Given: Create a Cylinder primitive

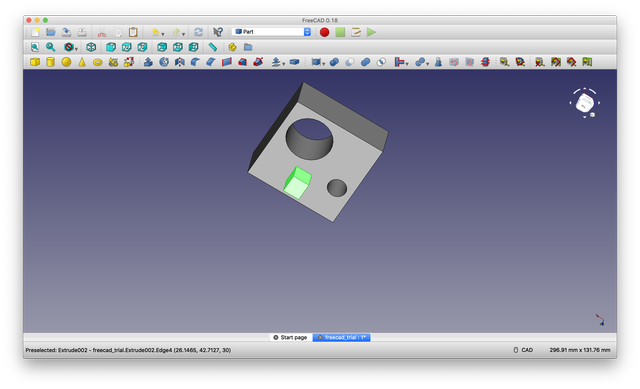Looking at the screenshot, I should click(x=51, y=62).
